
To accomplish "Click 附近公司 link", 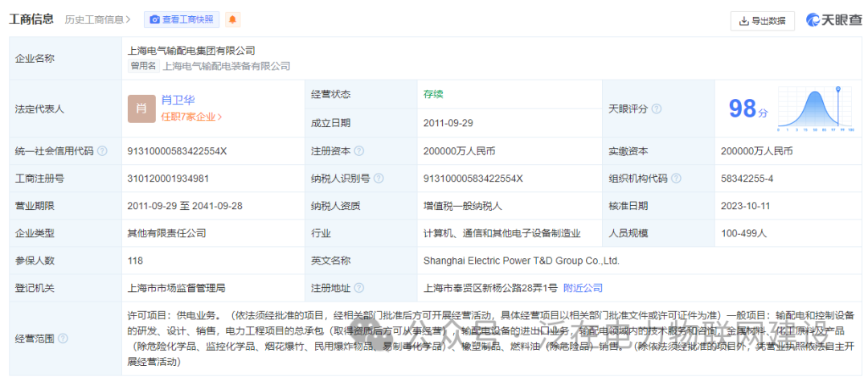I will [x=583, y=288].
